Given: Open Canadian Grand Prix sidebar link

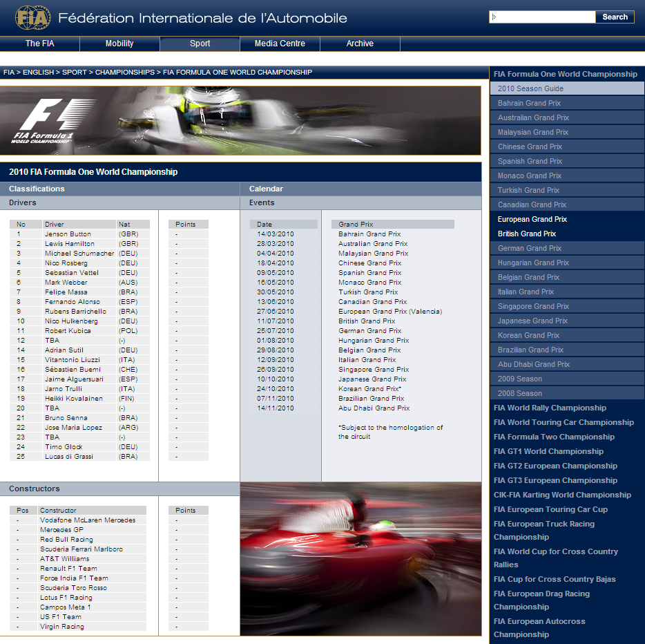Looking at the screenshot, I should (x=567, y=205).
